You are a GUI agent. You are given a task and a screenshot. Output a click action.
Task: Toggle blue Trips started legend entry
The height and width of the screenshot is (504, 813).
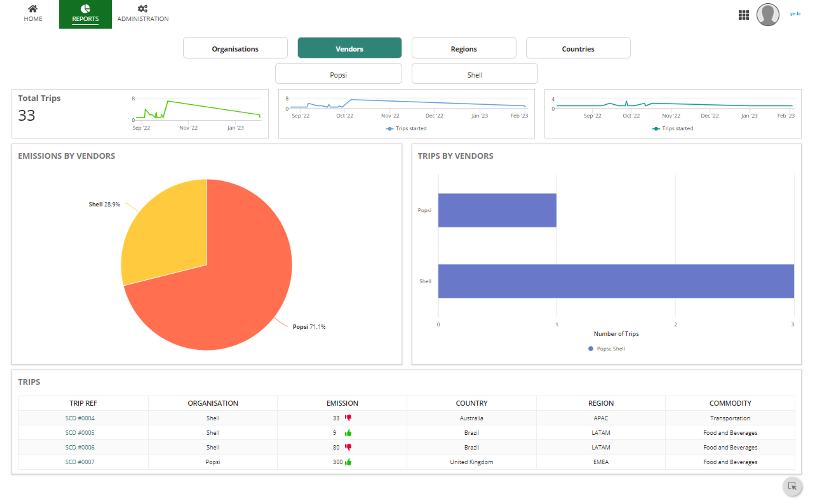pos(406,128)
